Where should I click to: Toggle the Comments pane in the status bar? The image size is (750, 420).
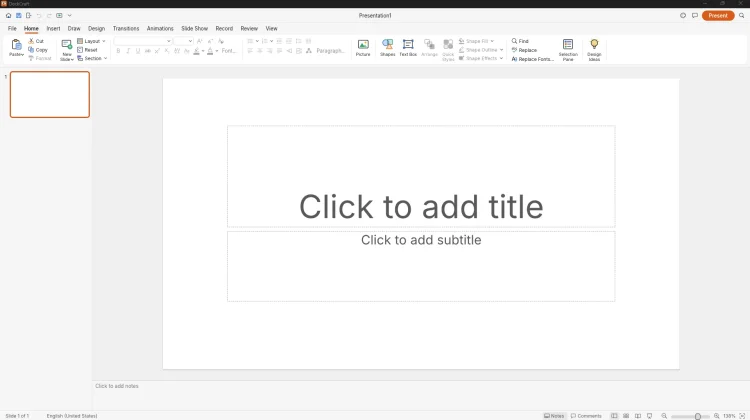[x=586, y=416]
